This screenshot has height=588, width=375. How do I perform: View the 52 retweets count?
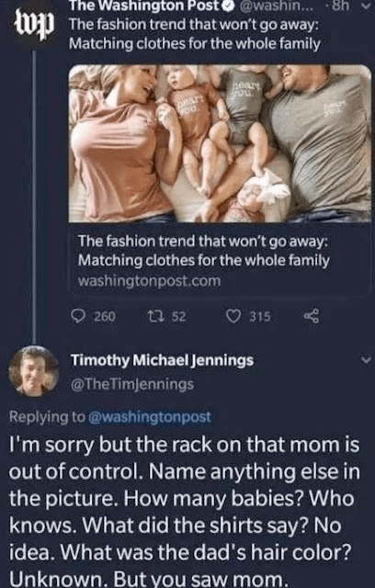179,317
